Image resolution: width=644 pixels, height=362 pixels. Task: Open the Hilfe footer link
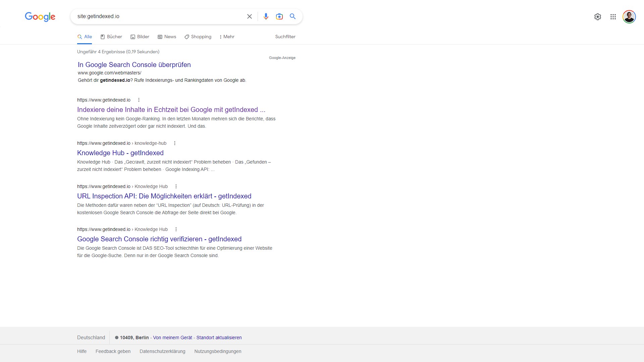click(x=82, y=351)
